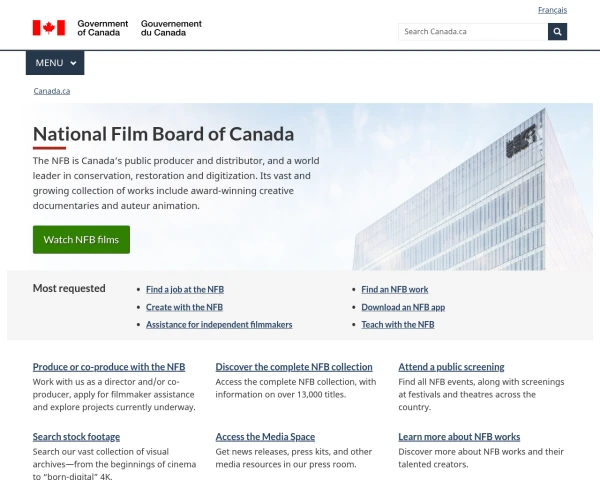Open Attend a public screening link

[x=451, y=367]
